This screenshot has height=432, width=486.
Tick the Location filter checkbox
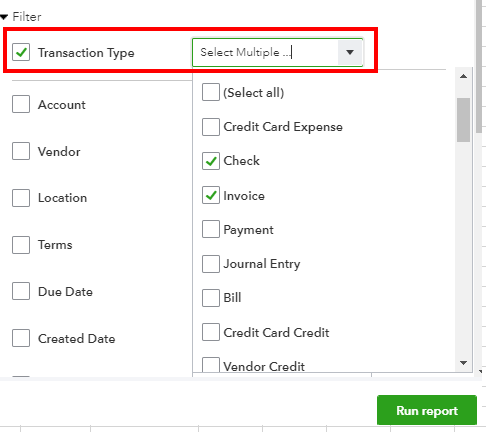(x=21, y=198)
